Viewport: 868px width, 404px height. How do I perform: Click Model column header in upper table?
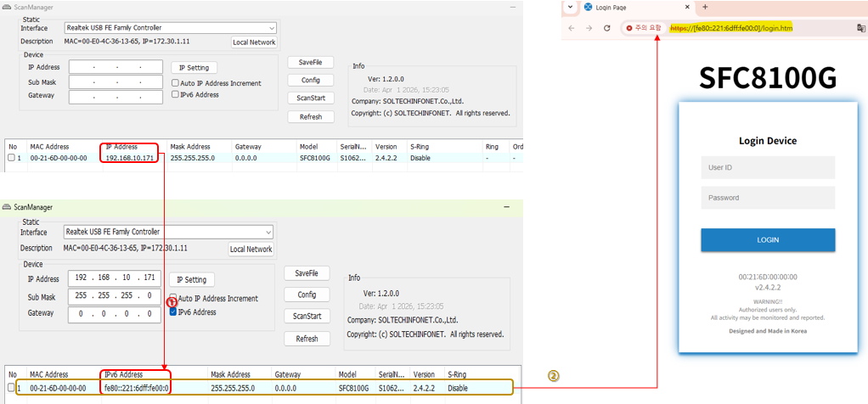pos(308,147)
